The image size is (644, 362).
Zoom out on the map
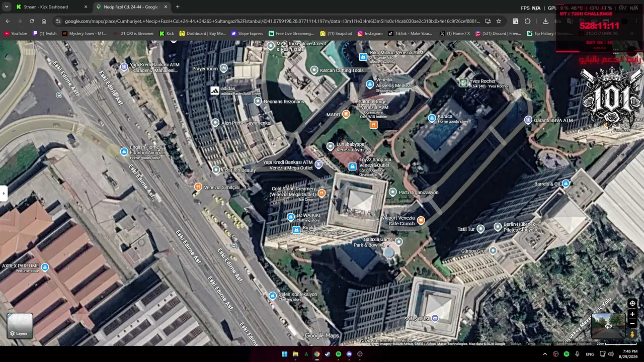632,323
